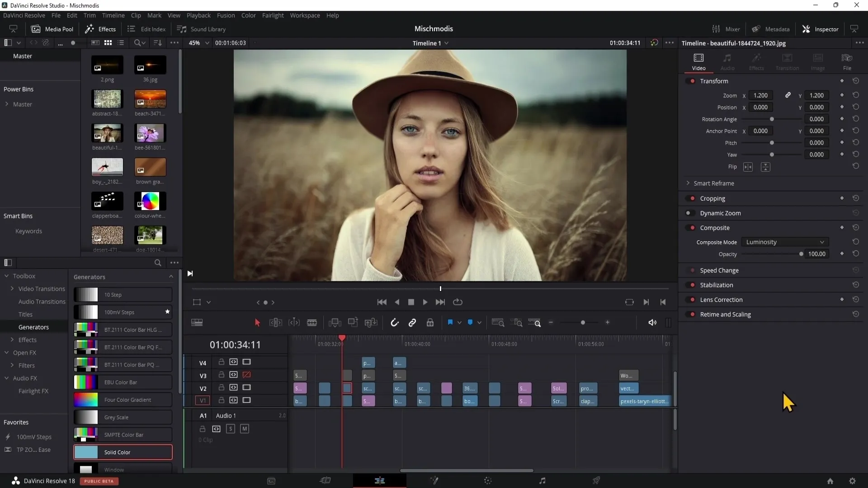Select the Razor/Cut tool in timeline toolbar

pos(312,322)
